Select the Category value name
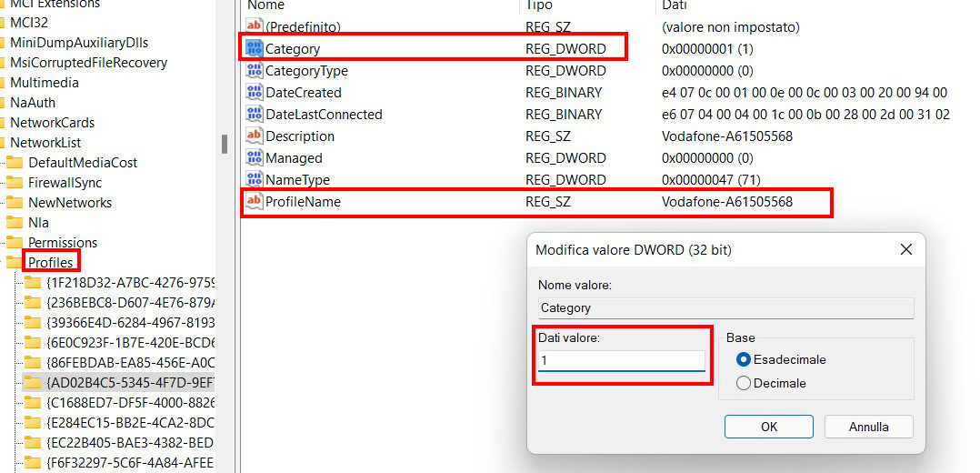The height and width of the screenshot is (473, 980). click(293, 49)
